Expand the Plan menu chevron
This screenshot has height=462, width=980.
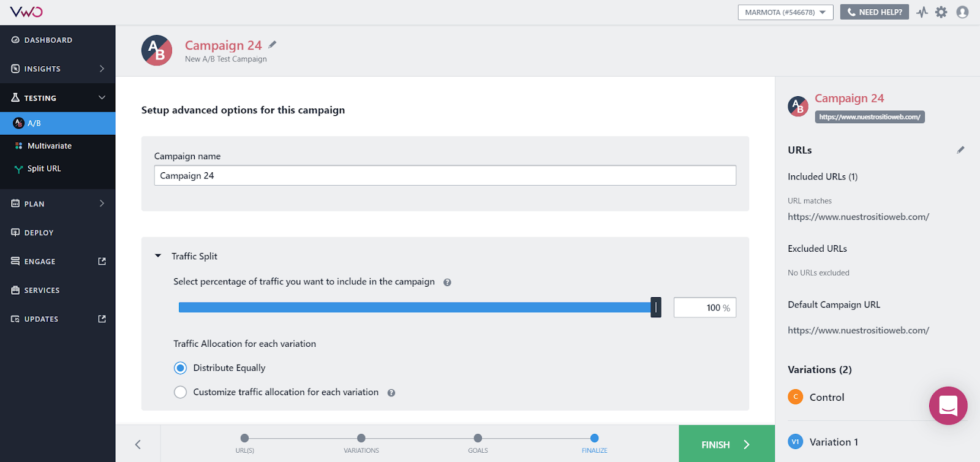102,203
